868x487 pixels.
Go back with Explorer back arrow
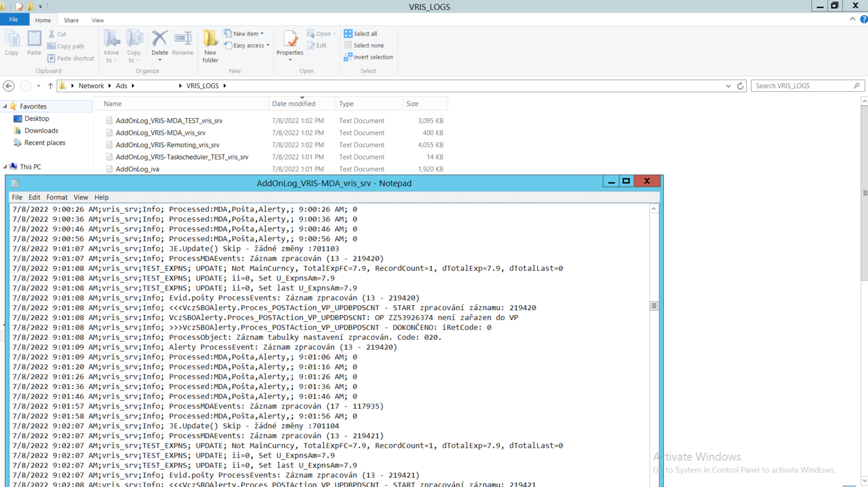[x=9, y=86]
